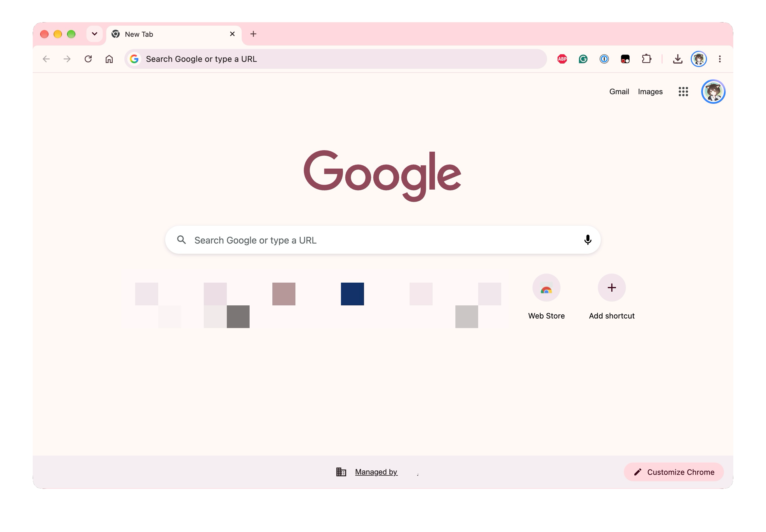Click the Add shortcut tile
This screenshot has height=532, width=766.
pyautogui.click(x=612, y=297)
